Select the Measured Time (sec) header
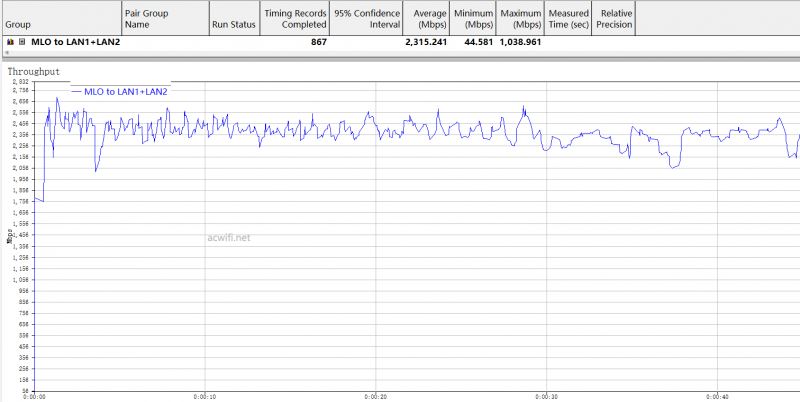800x402 pixels. (568, 18)
